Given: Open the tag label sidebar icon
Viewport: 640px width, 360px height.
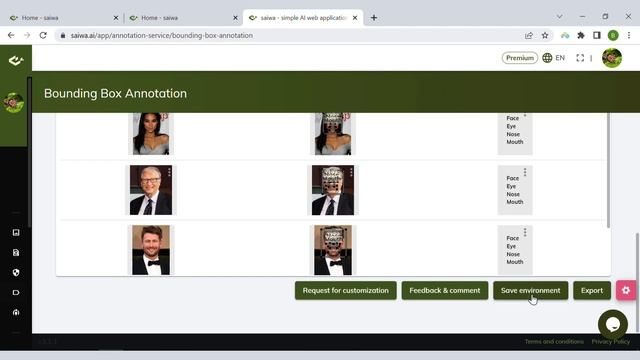Looking at the screenshot, I should click(x=16, y=292).
